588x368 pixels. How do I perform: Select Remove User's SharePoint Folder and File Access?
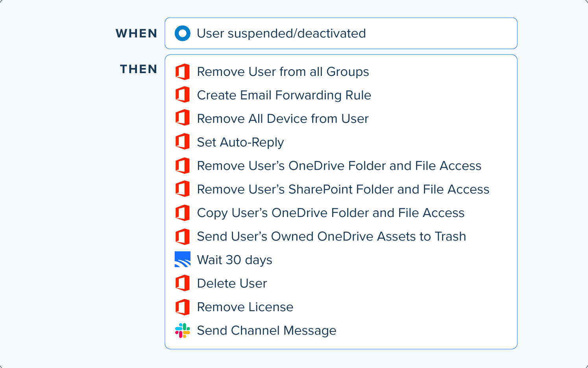(x=343, y=190)
